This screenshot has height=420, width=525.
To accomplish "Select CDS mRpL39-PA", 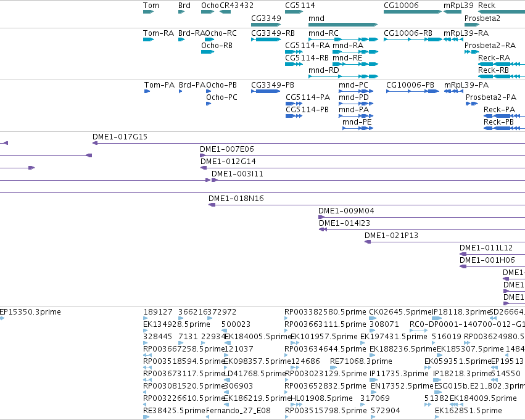I will pyautogui.click(x=453, y=91).
